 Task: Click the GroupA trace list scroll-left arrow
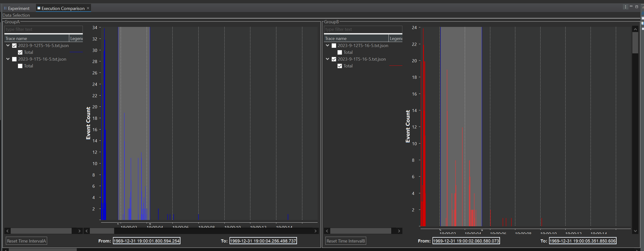point(8,231)
